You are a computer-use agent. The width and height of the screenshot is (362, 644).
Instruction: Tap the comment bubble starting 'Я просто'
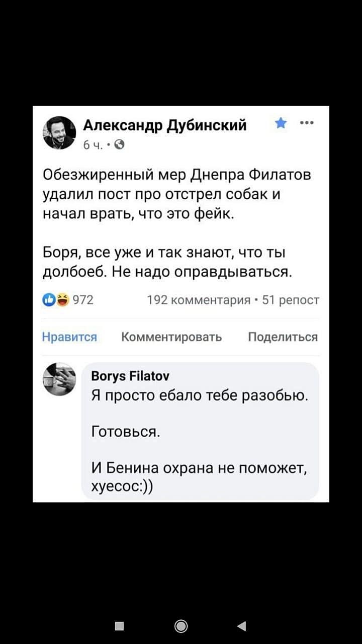point(200,433)
